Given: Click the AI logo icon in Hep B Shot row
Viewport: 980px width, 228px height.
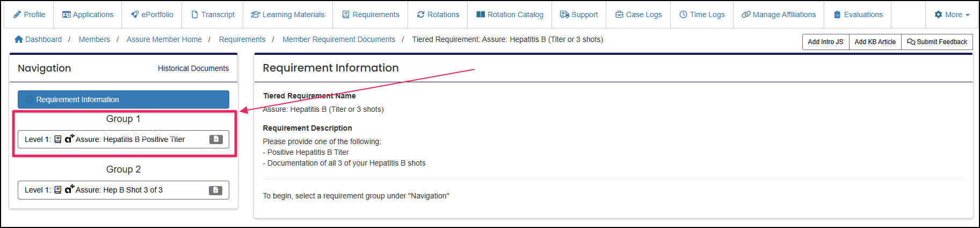Looking at the screenshot, I should pyautogui.click(x=69, y=189).
